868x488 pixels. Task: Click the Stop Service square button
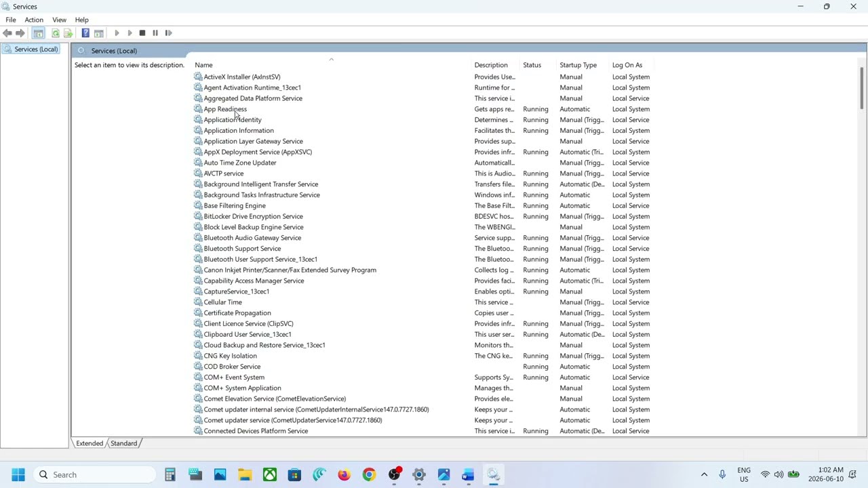click(142, 33)
